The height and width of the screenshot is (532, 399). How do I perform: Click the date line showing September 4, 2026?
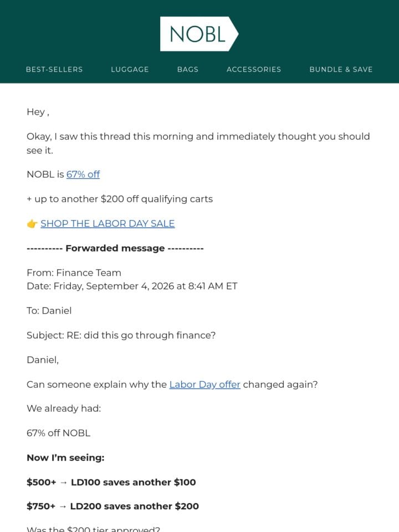point(132,286)
